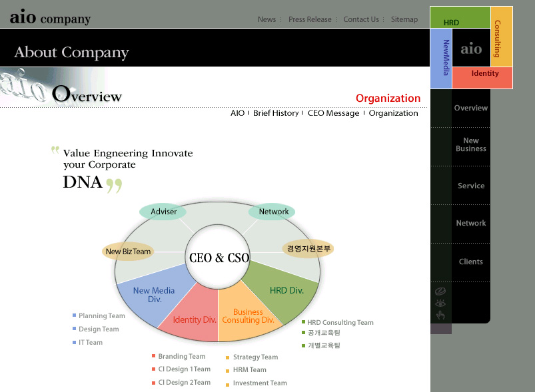Click the New Biz Team oval
This screenshot has width=535, height=392.
pyautogui.click(x=128, y=252)
